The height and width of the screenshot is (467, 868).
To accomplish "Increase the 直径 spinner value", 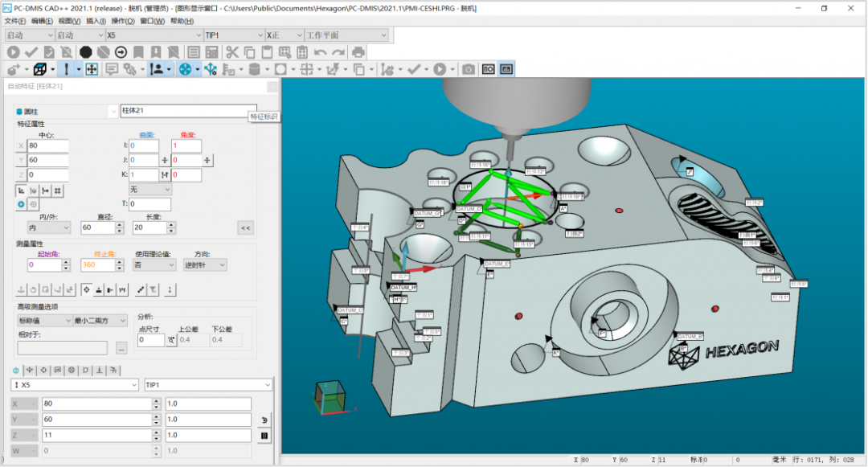I will pos(120,224).
